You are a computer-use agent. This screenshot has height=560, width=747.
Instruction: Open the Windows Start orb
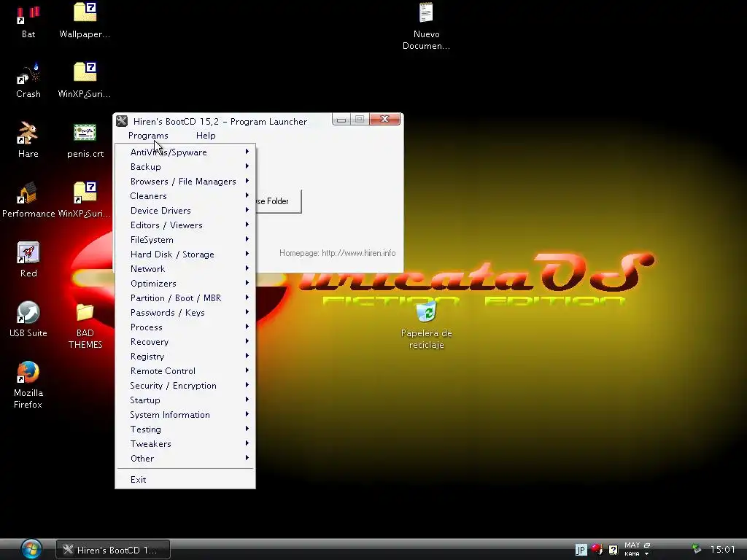pyautogui.click(x=31, y=549)
